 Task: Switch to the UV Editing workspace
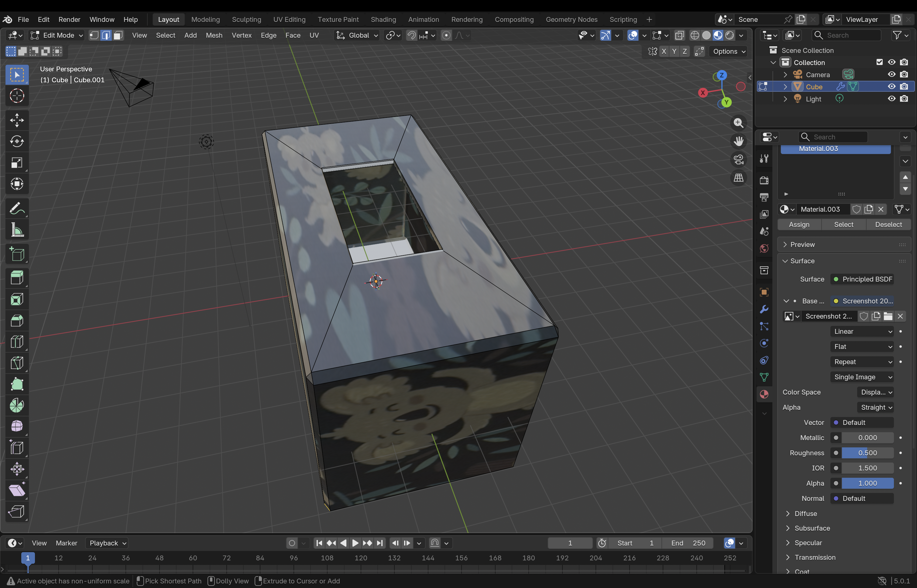click(x=289, y=19)
